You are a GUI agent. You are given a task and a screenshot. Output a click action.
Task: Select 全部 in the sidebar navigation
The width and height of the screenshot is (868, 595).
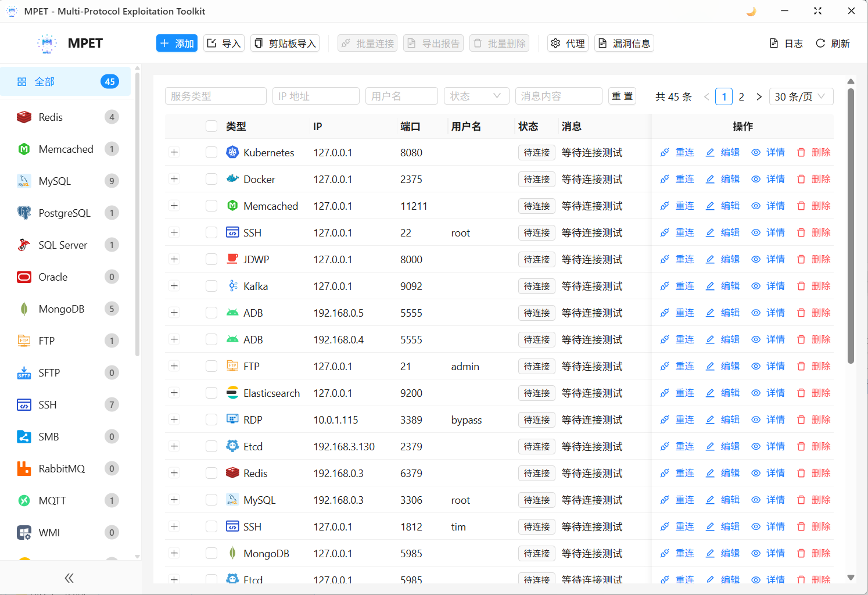coord(45,81)
